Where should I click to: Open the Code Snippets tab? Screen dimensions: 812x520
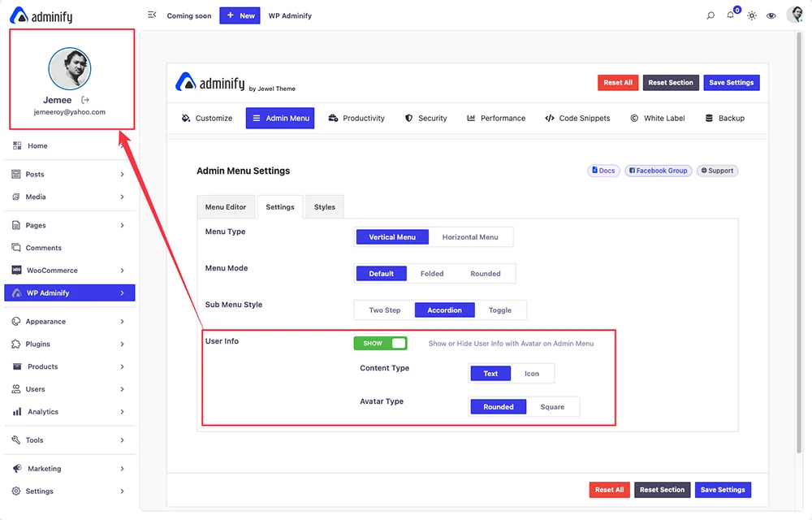coord(577,118)
